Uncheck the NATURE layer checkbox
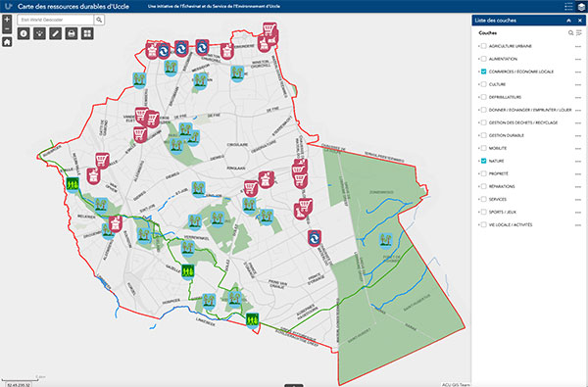 (484, 161)
